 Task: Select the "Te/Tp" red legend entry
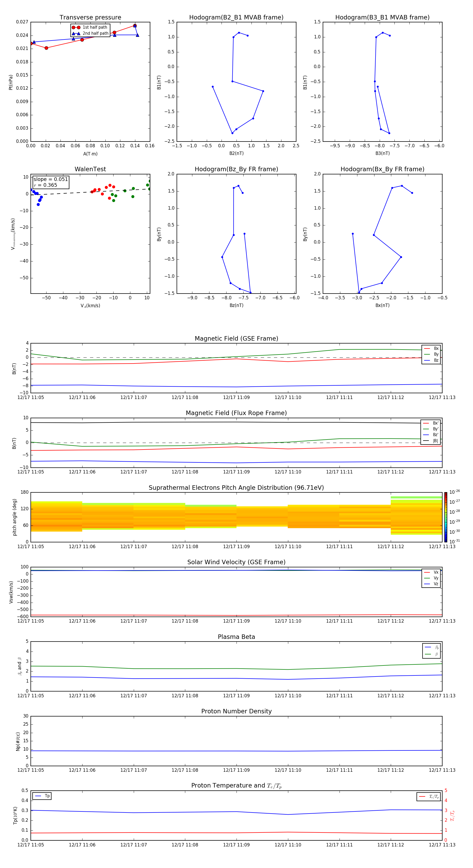(x=429, y=796)
